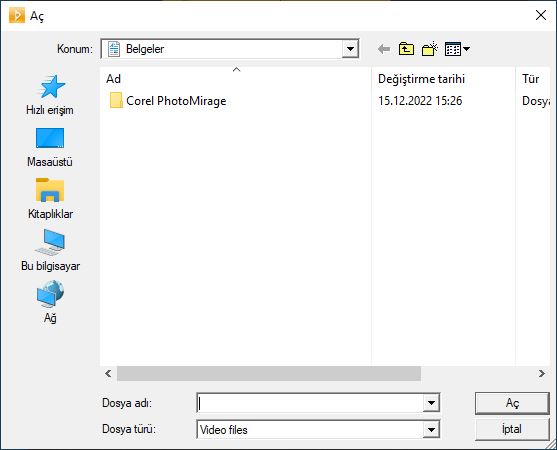Create a new folder
Screen dimensions: 557x450
429,49
